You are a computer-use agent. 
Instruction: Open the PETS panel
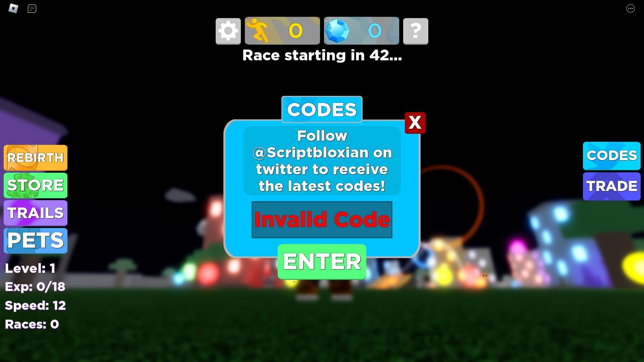[x=35, y=240]
